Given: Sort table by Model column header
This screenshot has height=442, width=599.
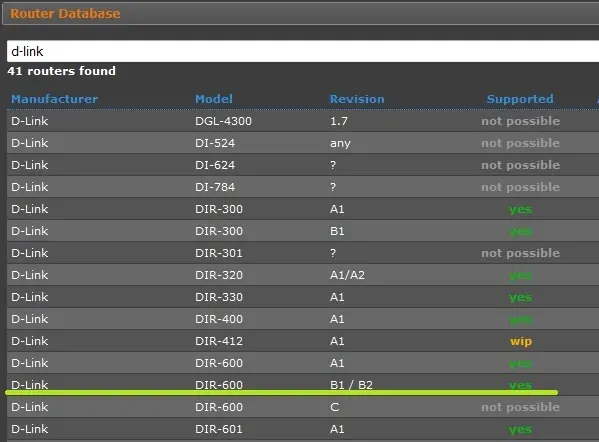Looking at the screenshot, I should coord(214,99).
